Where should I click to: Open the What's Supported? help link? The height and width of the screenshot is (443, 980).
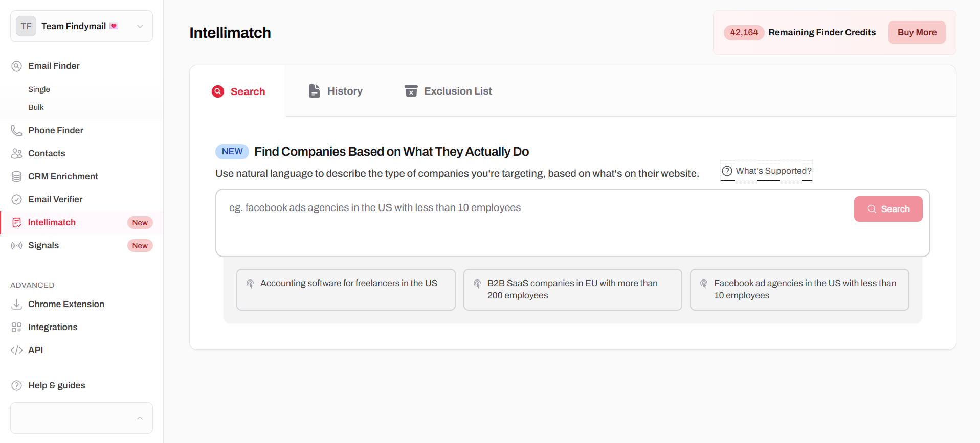pyautogui.click(x=766, y=171)
